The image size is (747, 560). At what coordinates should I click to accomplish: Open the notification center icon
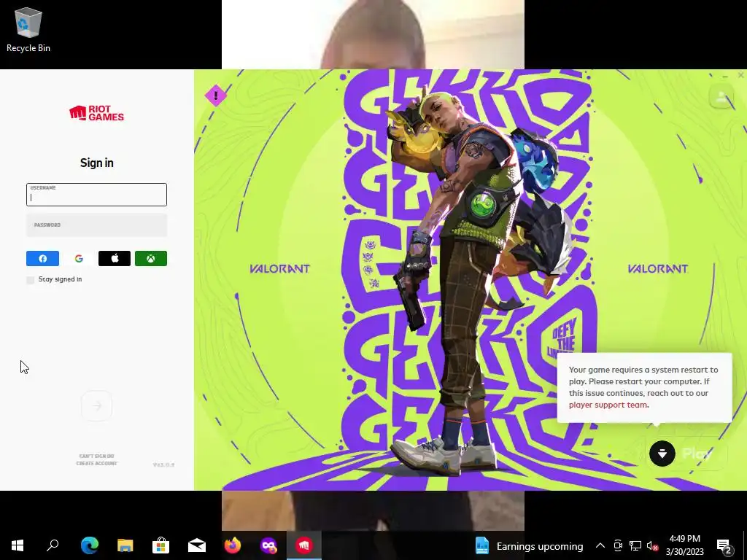tap(724, 545)
